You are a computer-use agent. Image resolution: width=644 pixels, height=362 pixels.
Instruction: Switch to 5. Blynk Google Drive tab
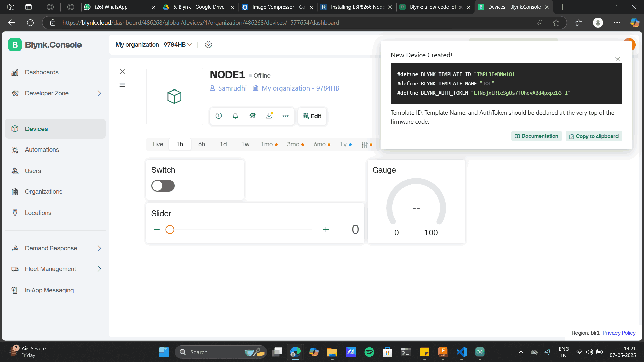pyautogui.click(x=199, y=7)
